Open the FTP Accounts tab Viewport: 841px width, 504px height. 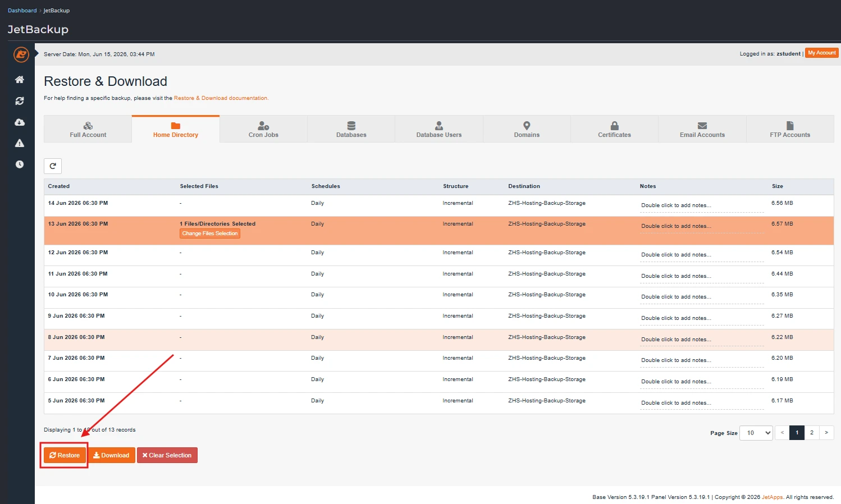click(x=790, y=129)
